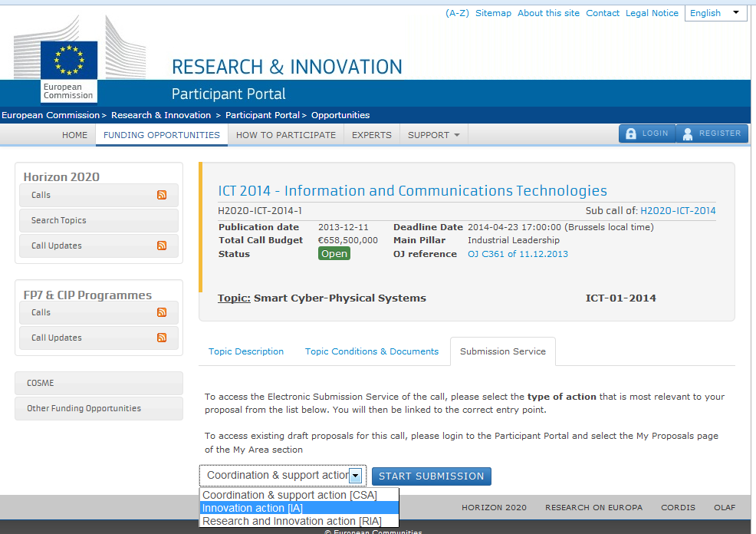Select Innovation action [IA] option
756x534 pixels.
[x=299, y=508]
